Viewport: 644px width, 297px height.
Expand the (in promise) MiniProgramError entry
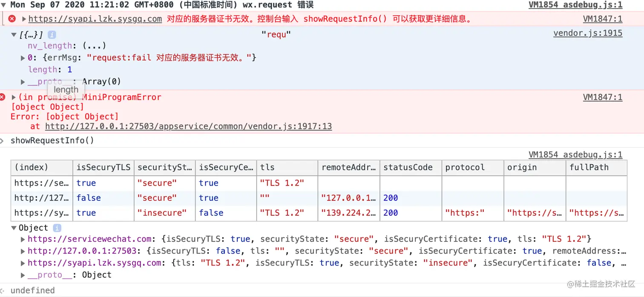pyautogui.click(x=14, y=97)
